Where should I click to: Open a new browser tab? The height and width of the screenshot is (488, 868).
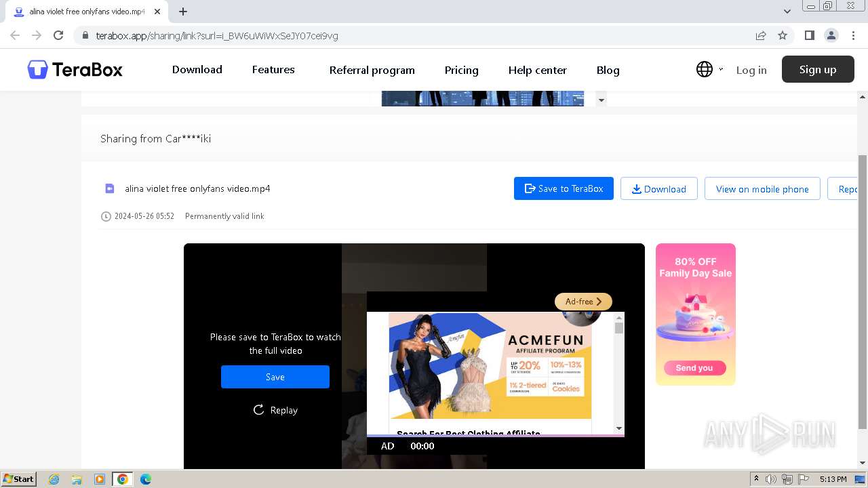coord(183,12)
